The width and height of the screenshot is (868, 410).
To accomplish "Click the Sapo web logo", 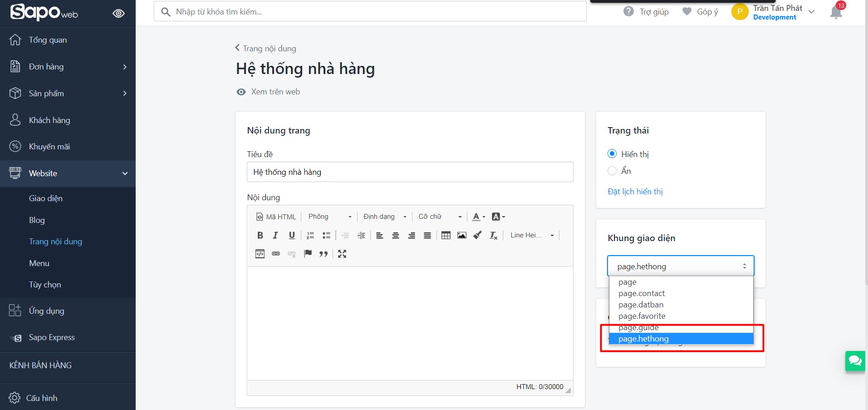I will click(44, 12).
